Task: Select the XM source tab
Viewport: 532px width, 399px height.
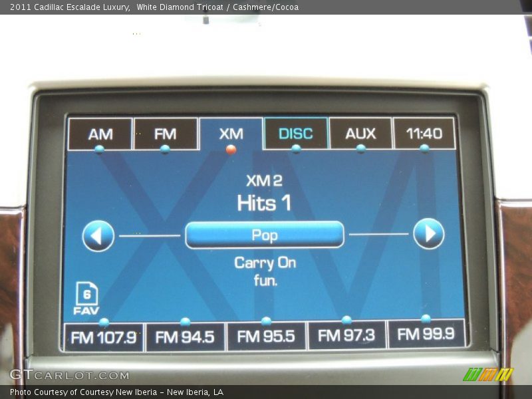Action: point(231,134)
